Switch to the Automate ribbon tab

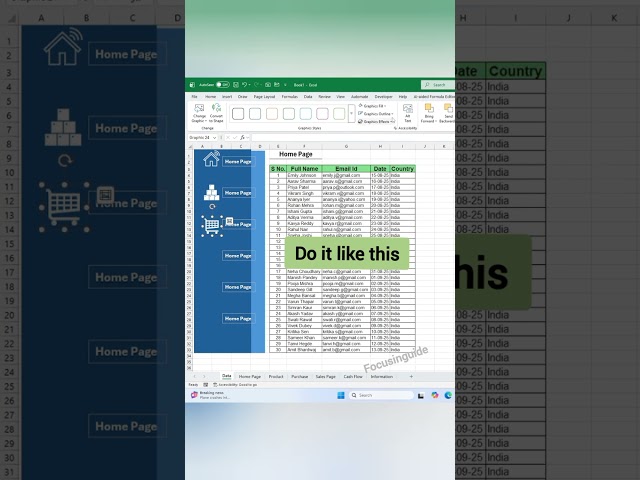click(360, 97)
